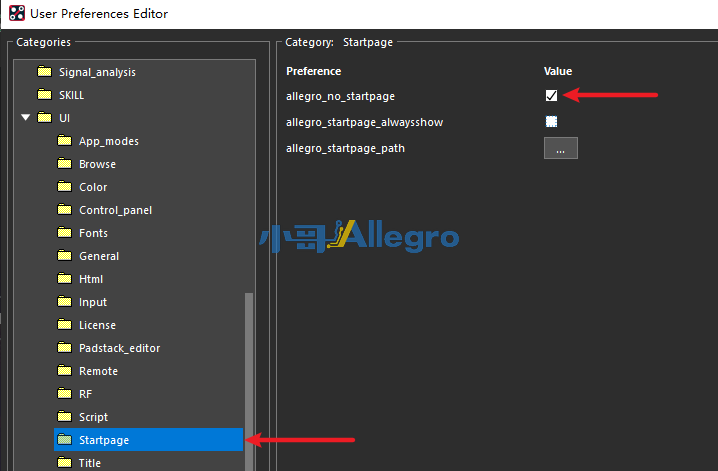The image size is (718, 471).
Task: Click the License folder icon
Action: point(65,325)
